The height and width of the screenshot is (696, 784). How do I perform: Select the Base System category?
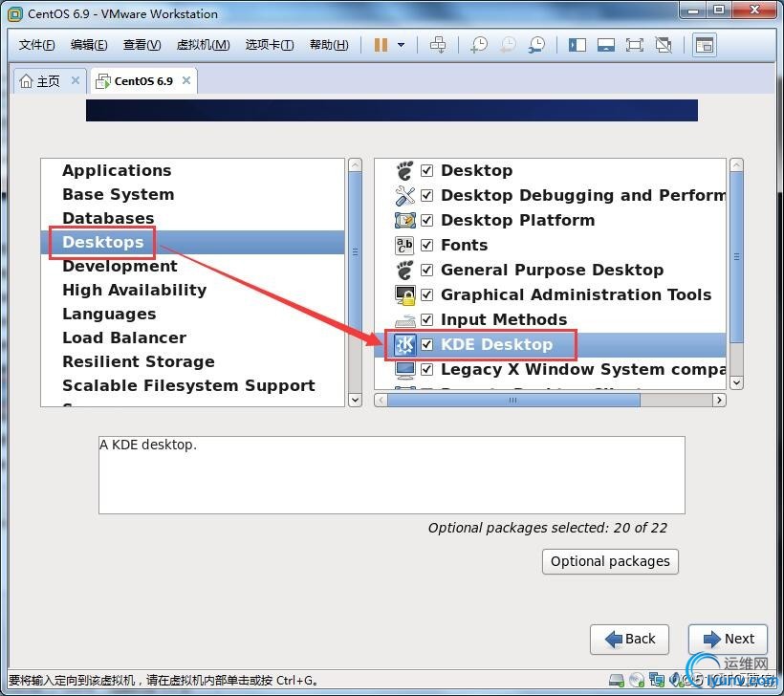pos(192,194)
